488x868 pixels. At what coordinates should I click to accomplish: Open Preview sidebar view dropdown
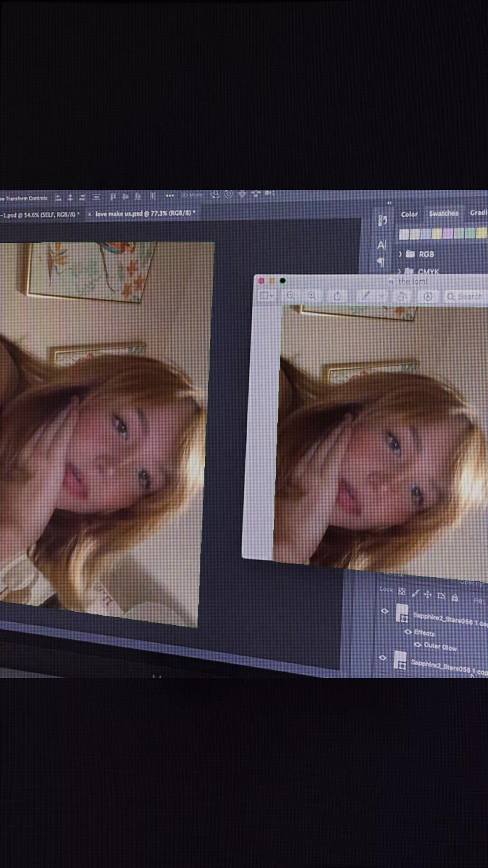point(267,296)
